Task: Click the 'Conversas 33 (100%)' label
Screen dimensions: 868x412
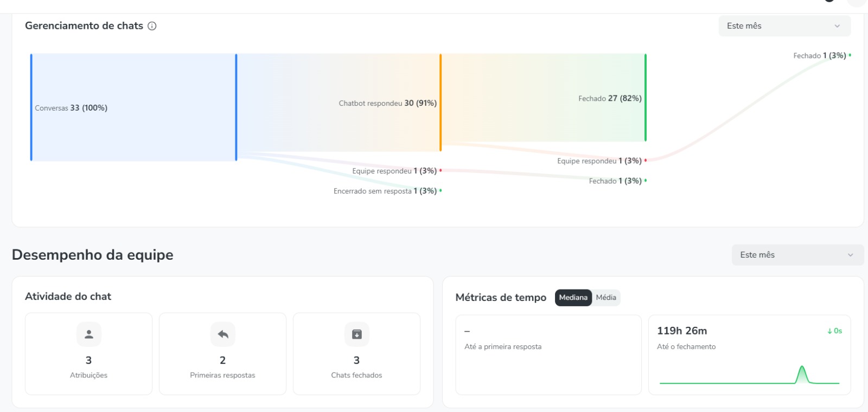Action: pyautogui.click(x=71, y=108)
